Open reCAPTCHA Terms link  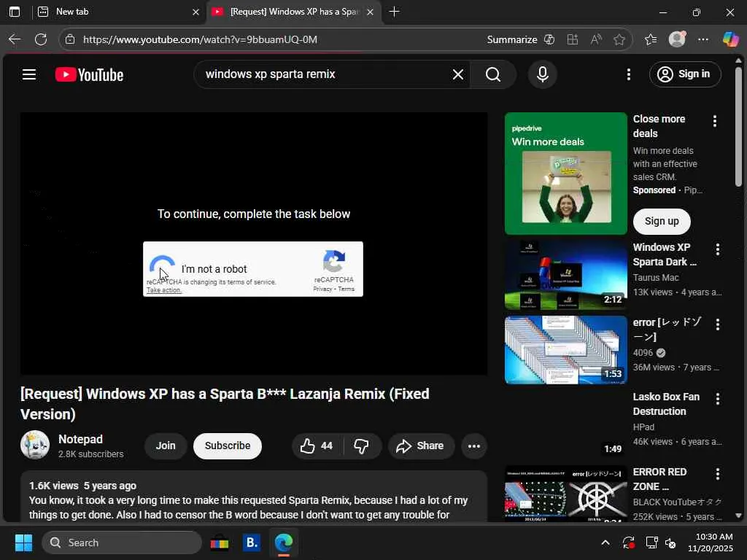click(347, 289)
